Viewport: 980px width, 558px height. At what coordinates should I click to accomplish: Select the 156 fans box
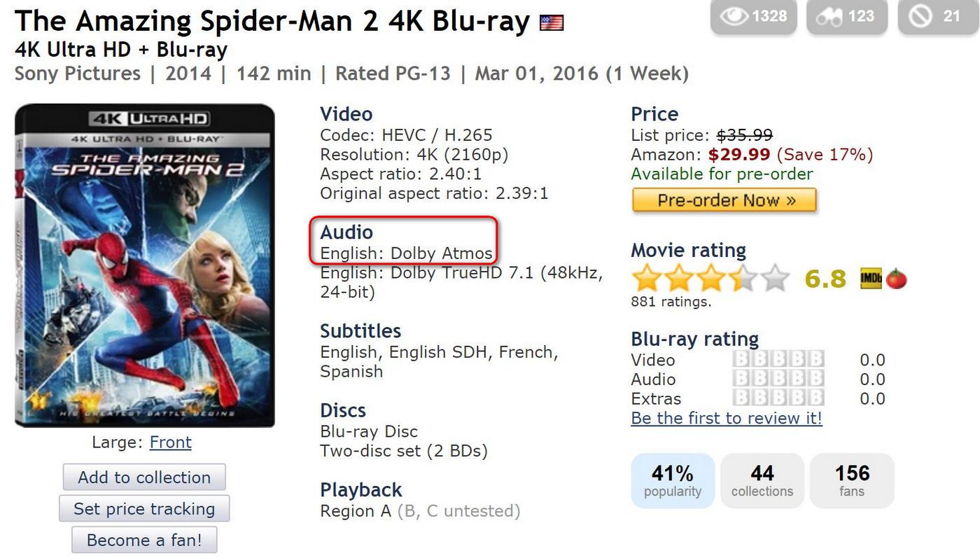[x=852, y=480]
